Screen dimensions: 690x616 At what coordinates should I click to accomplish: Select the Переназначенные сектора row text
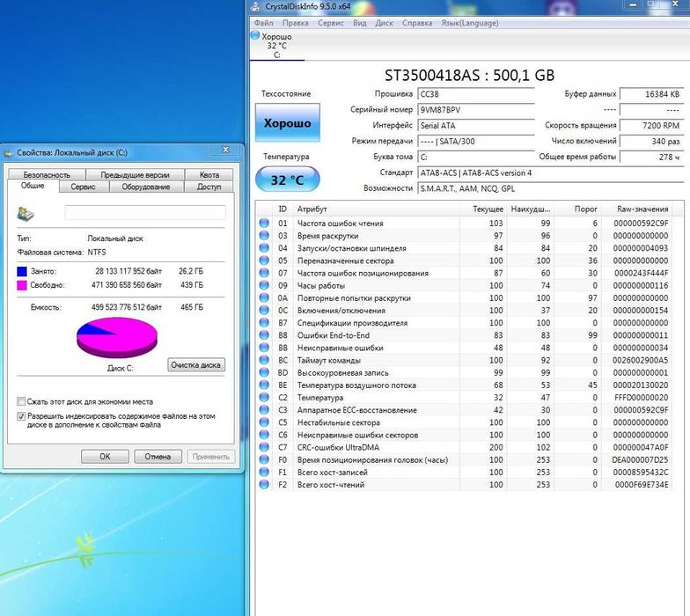coord(345,260)
